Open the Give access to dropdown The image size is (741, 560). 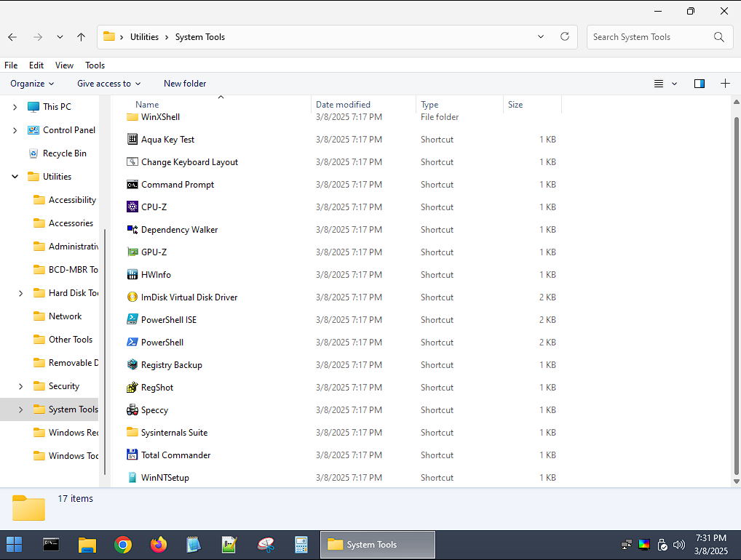click(108, 84)
